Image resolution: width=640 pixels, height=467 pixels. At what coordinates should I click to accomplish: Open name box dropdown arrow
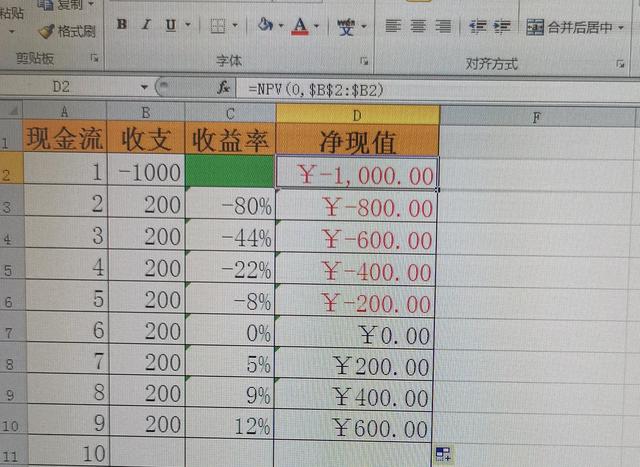[144, 87]
